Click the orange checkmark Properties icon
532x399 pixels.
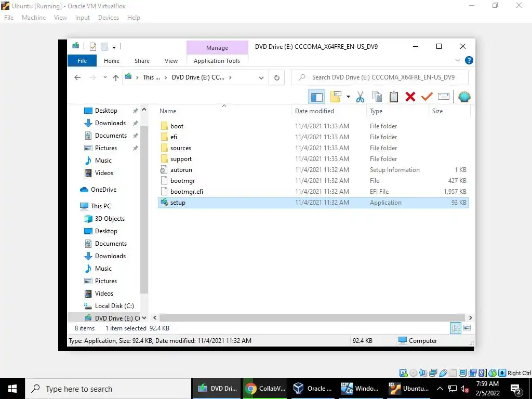pyautogui.click(x=427, y=97)
